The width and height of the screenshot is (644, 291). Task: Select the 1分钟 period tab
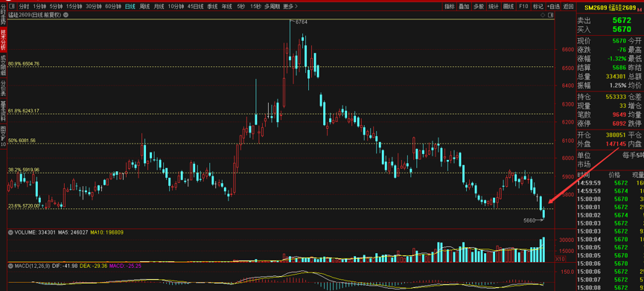(40, 6)
